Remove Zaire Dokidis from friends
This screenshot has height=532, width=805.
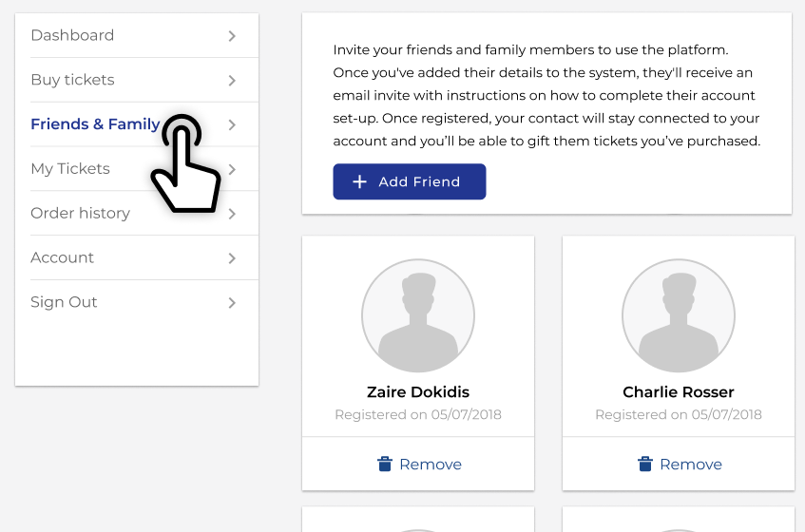[418, 464]
